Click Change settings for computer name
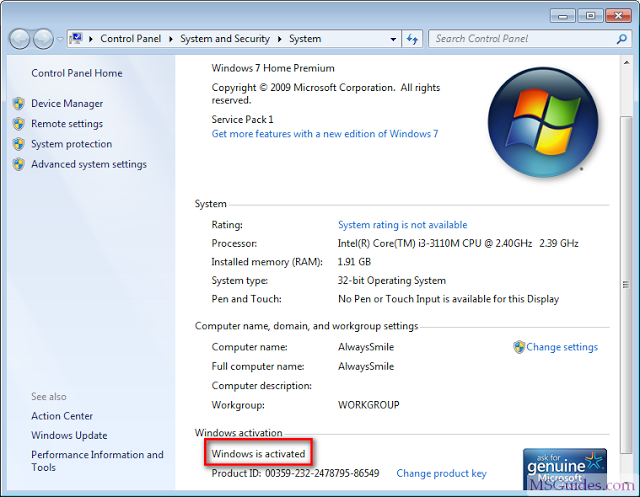The height and width of the screenshot is (497, 640). pyautogui.click(x=562, y=347)
